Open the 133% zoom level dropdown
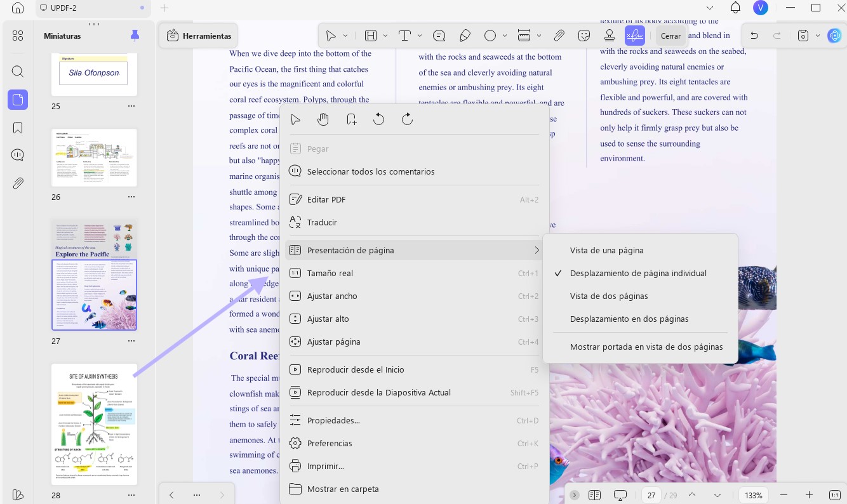This screenshot has width=847, height=504. [754, 495]
